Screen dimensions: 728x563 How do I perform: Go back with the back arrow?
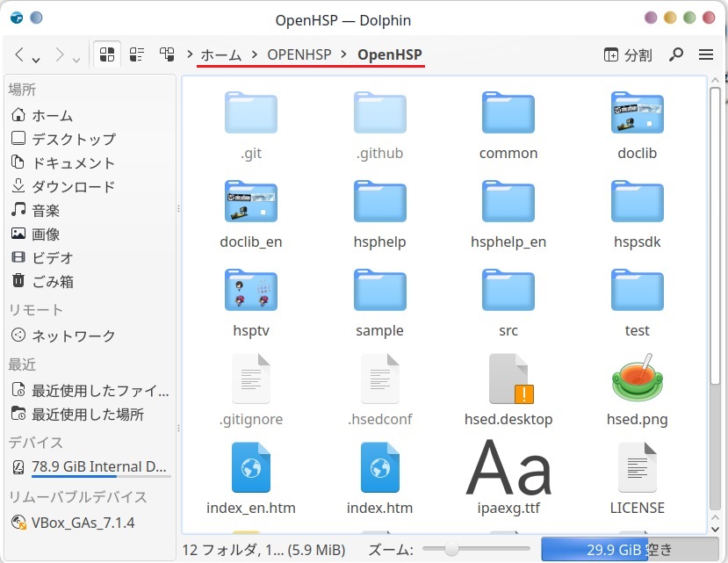pos(19,54)
